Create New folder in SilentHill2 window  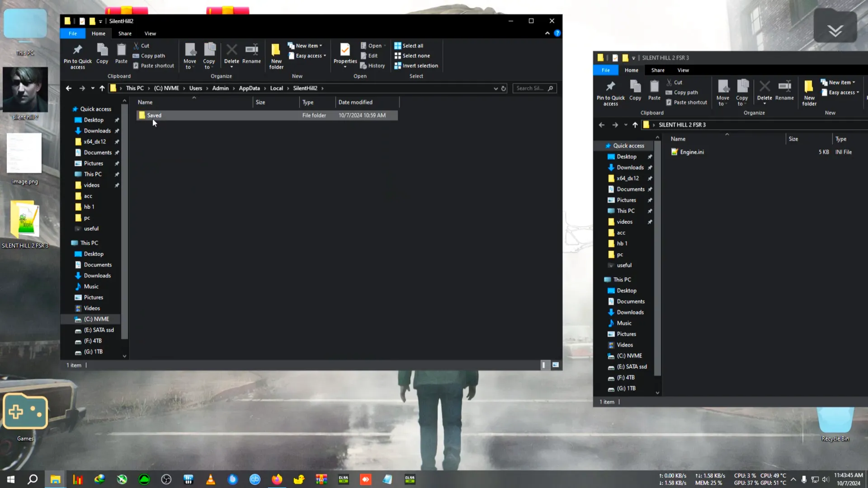pos(276,56)
